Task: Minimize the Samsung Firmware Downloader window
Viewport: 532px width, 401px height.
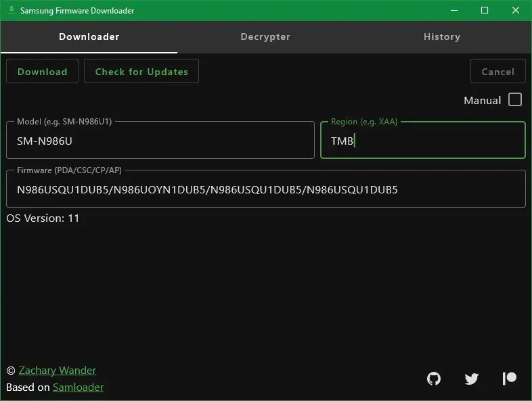Action: [x=453, y=11]
